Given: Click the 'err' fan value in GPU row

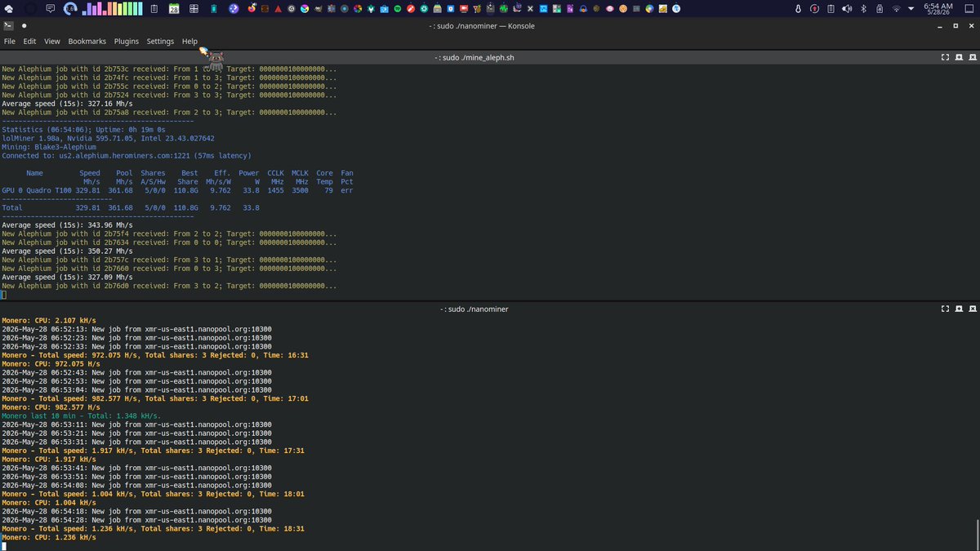Looking at the screenshot, I should click(347, 190).
